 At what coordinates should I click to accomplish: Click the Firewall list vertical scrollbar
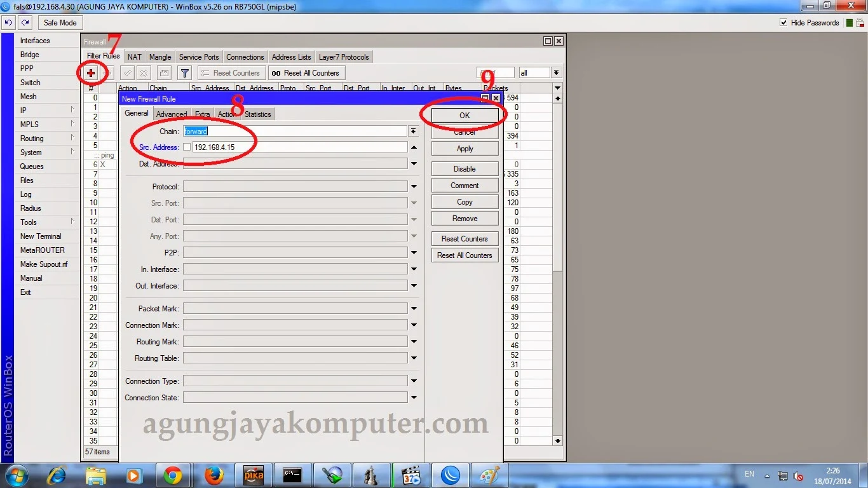click(x=557, y=187)
